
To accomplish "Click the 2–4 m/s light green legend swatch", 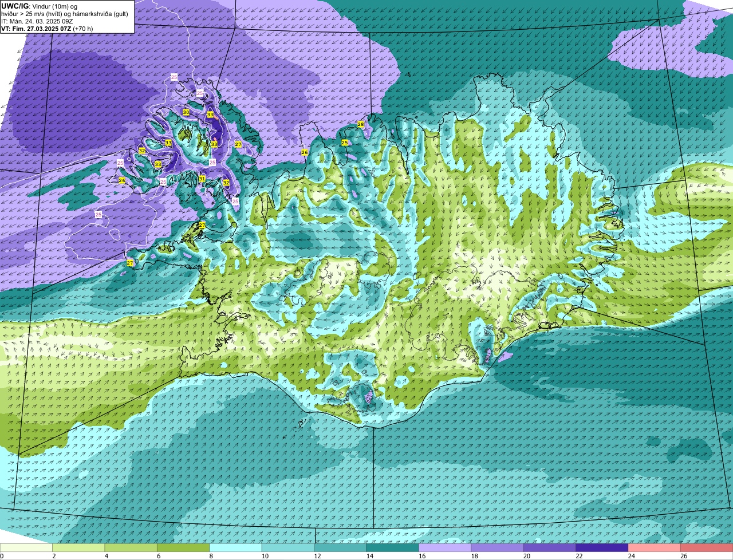I will click(78, 548).
